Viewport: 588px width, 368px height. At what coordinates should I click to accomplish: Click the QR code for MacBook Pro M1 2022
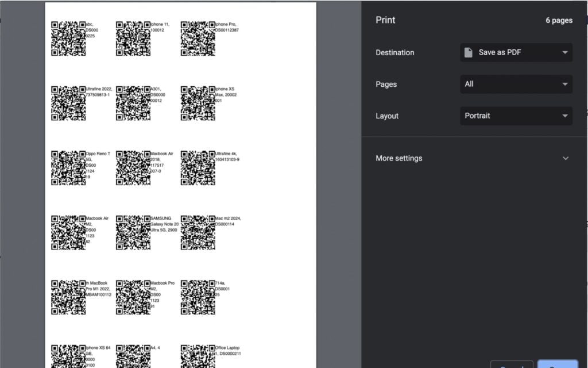[x=68, y=297]
